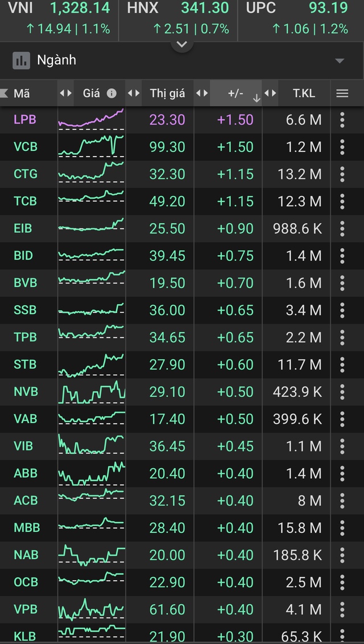Expand the Ngành dropdown arrow

(x=340, y=61)
